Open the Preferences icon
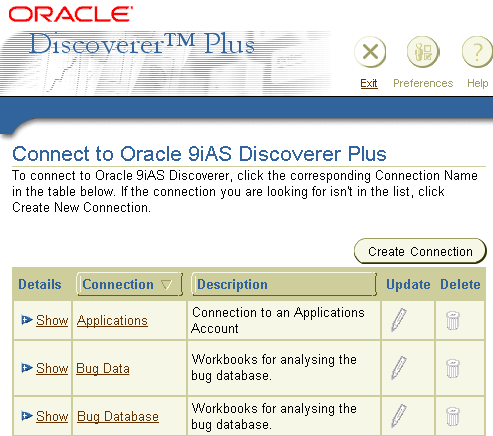Image resolution: width=493 pixels, height=436 pixels. click(423, 52)
